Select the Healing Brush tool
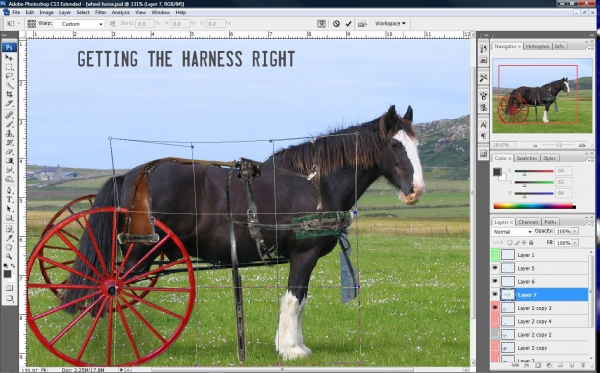The width and height of the screenshot is (600, 373). coord(9,115)
